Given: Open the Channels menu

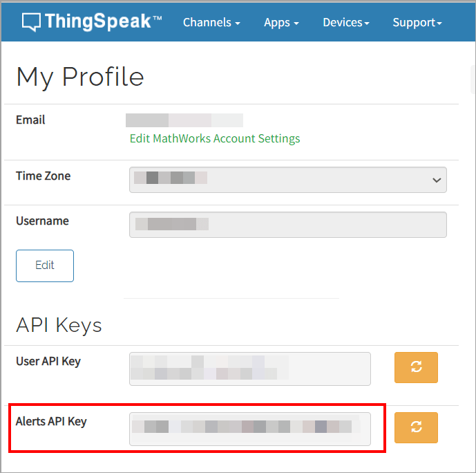Looking at the screenshot, I should click(211, 23).
